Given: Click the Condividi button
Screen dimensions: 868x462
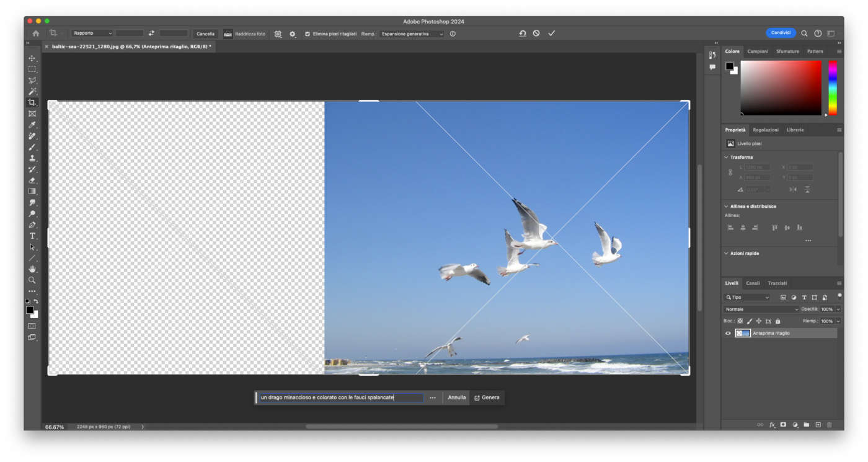Looking at the screenshot, I should [x=781, y=33].
